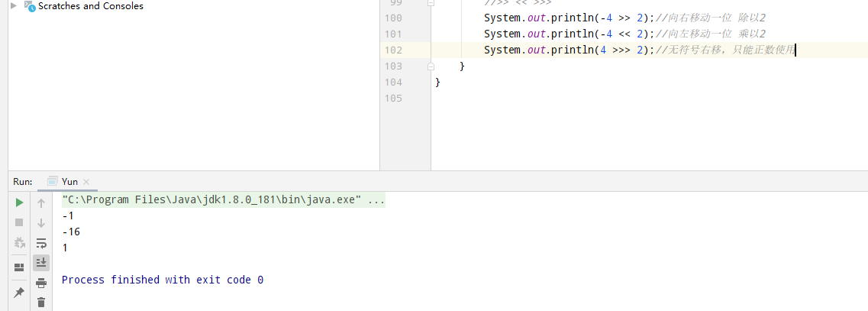Click the Print console output icon

click(41, 283)
